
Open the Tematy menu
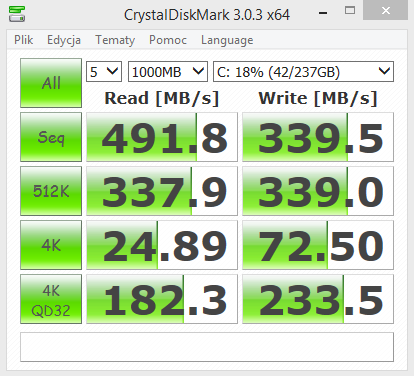click(x=115, y=40)
